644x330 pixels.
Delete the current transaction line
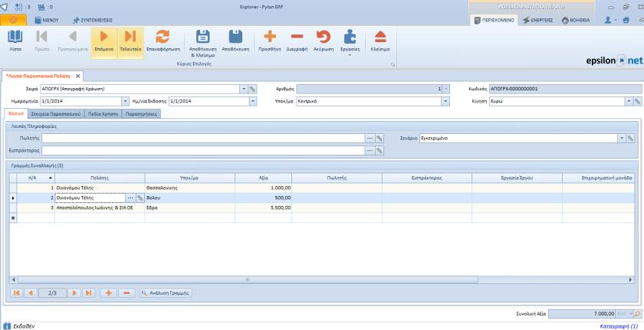(127, 293)
